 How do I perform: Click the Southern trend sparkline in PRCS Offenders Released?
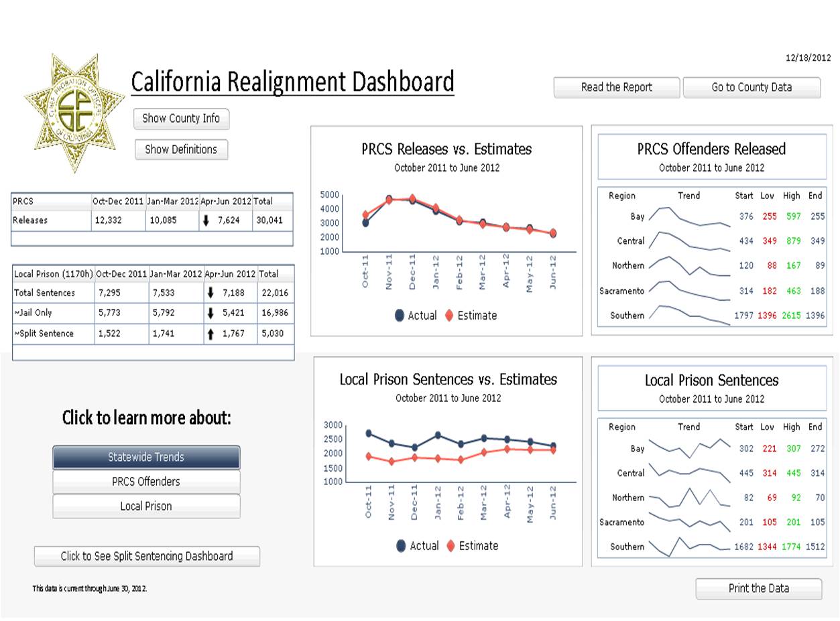[689, 315]
